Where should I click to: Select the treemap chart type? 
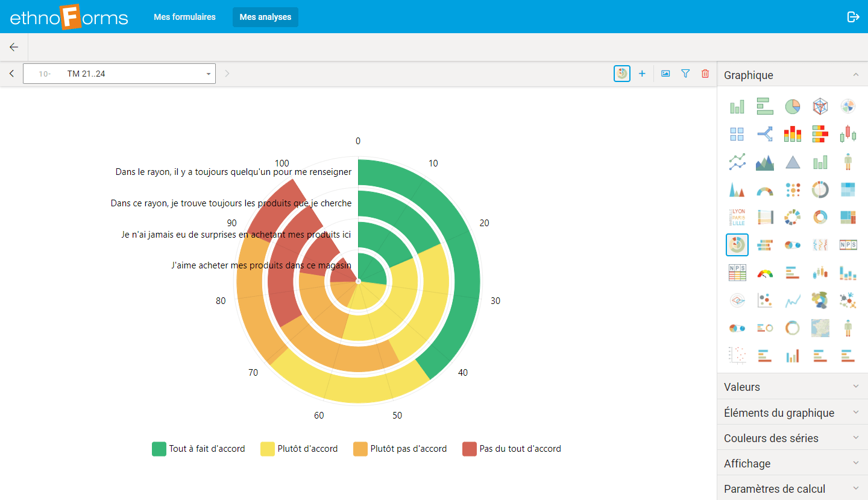pyautogui.click(x=848, y=217)
